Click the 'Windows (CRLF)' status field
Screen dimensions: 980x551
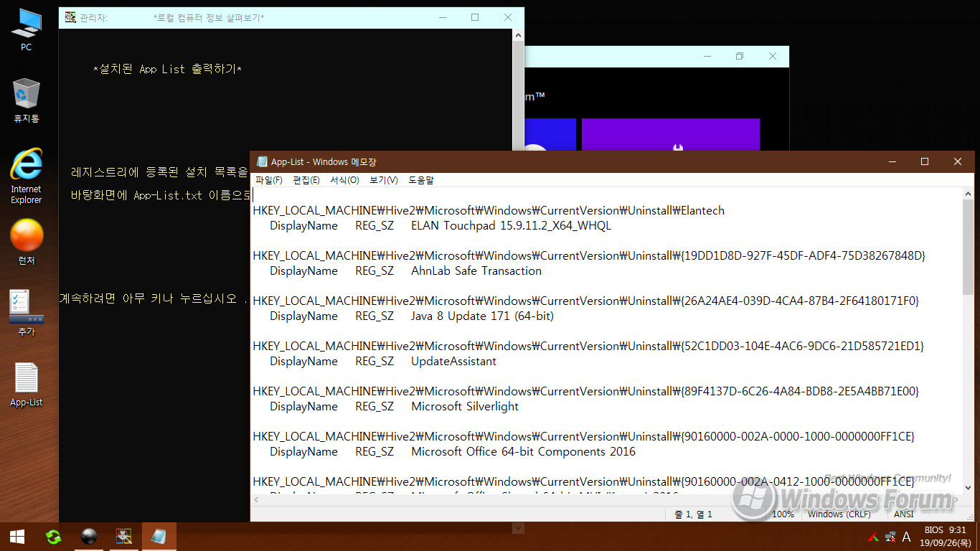click(x=839, y=514)
